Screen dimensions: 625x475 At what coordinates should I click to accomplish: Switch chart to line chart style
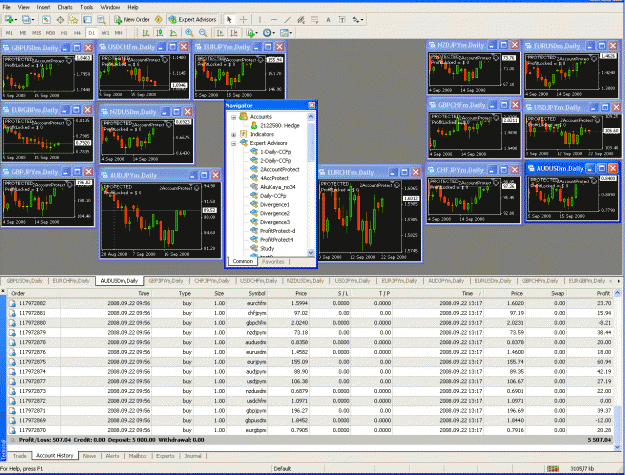[x=173, y=33]
